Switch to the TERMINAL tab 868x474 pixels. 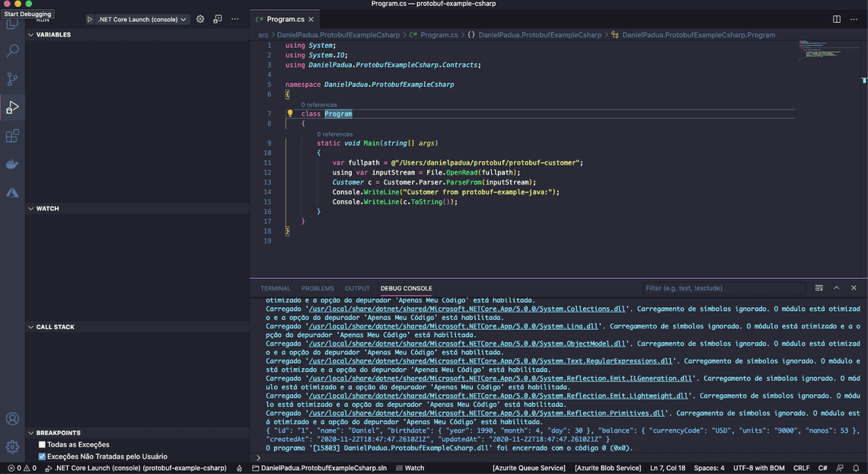coord(274,288)
